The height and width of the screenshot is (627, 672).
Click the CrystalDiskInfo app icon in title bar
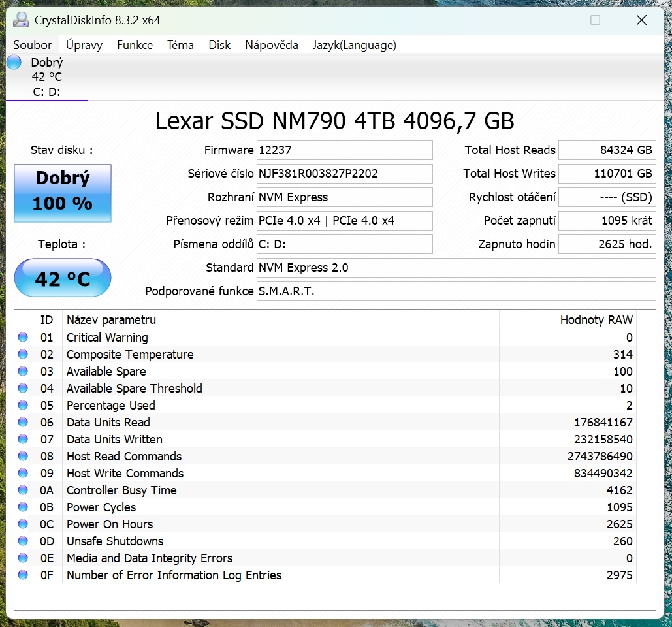(21, 20)
